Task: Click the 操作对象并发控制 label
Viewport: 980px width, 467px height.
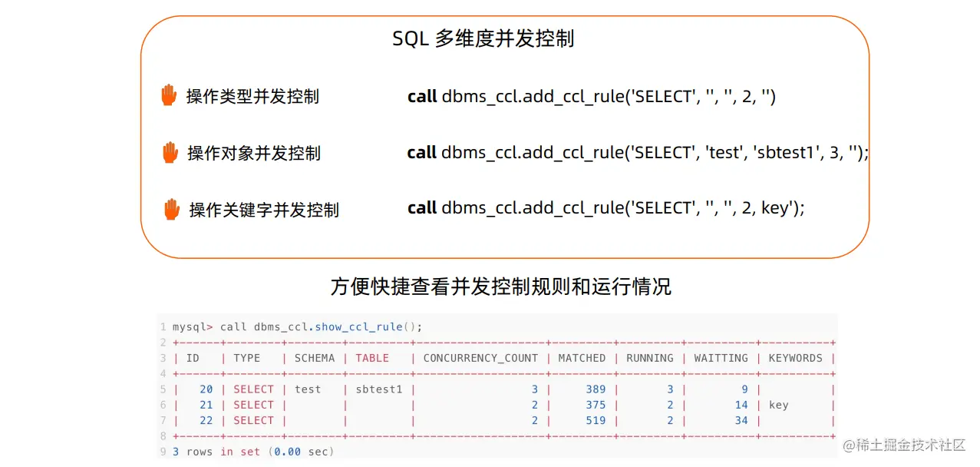Action: coord(254,153)
